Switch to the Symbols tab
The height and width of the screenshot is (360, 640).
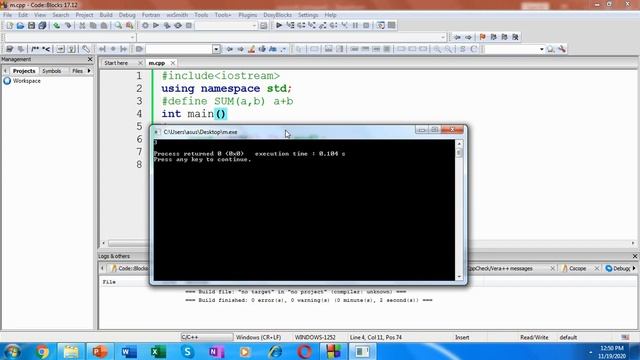(x=52, y=71)
